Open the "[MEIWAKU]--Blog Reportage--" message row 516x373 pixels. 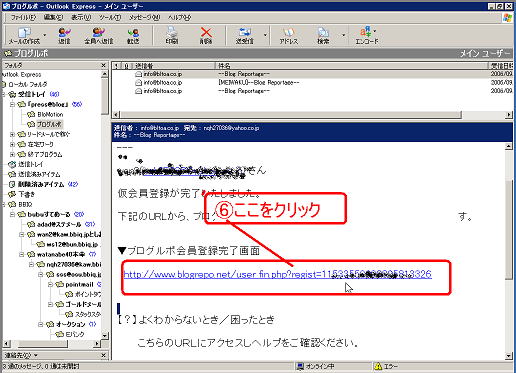(x=312, y=82)
